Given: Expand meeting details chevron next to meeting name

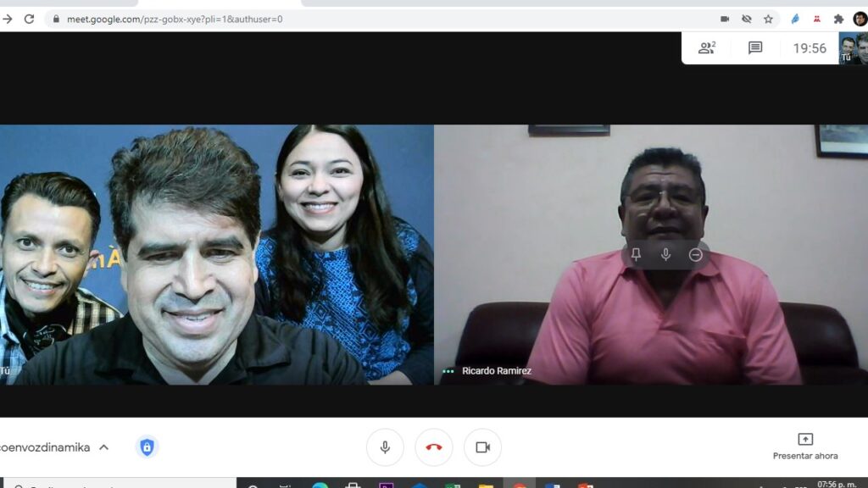Looking at the screenshot, I should 103,447.
